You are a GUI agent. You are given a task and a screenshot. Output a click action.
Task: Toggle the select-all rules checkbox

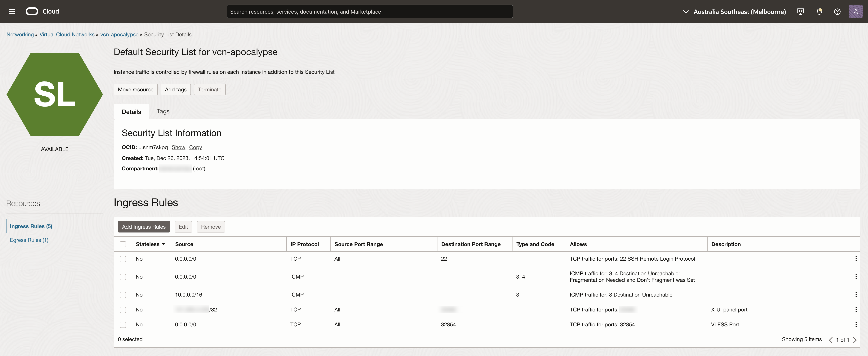pyautogui.click(x=123, y=244)
